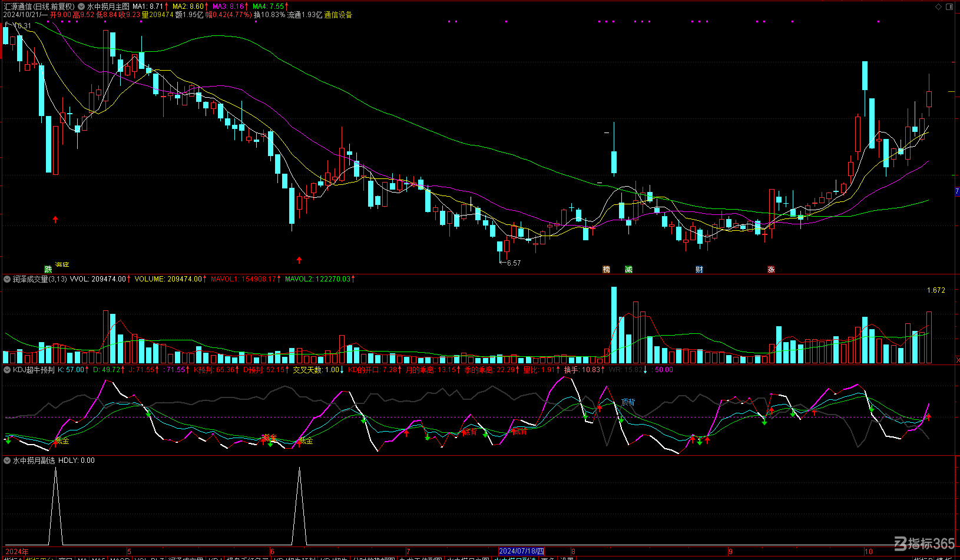Click the blue 7 tag on the right edge
960x560 pixels.
coord(957,191)
